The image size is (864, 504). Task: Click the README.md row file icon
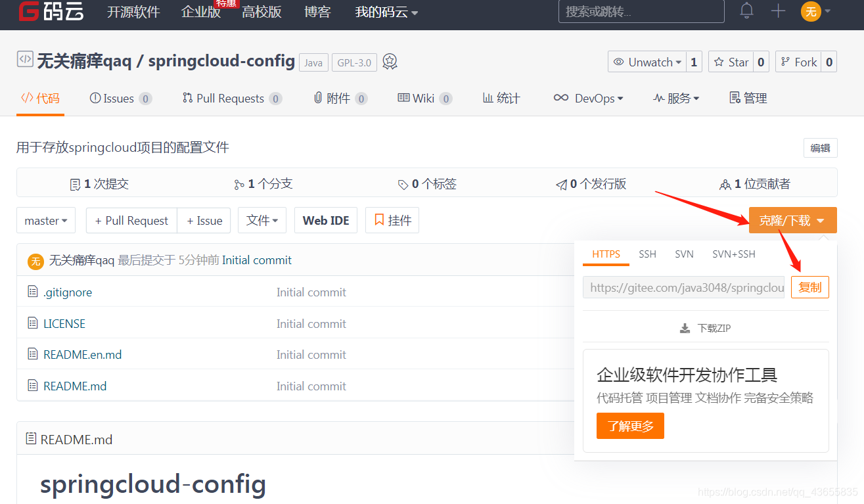(33, 385)
